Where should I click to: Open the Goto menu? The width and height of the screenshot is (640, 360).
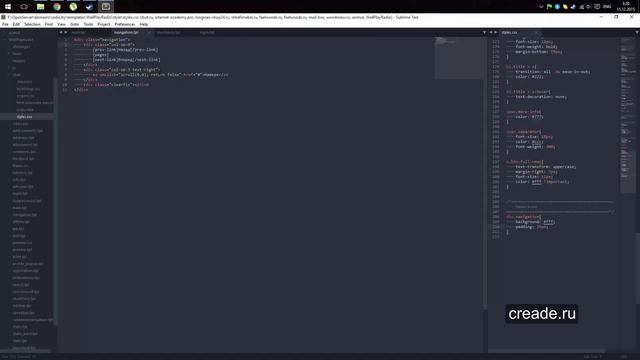point(74,24)
